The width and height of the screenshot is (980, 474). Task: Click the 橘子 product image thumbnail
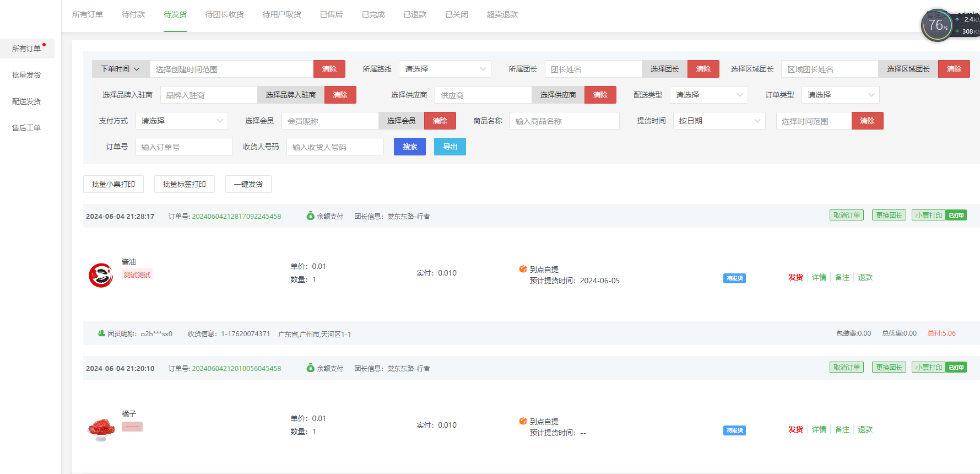tap(101, 428)
